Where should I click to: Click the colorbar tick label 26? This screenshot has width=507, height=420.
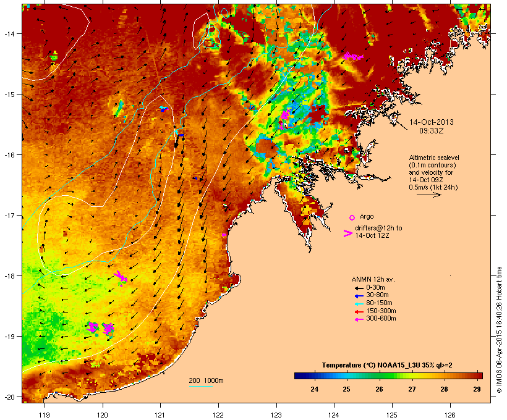[379, 389]
